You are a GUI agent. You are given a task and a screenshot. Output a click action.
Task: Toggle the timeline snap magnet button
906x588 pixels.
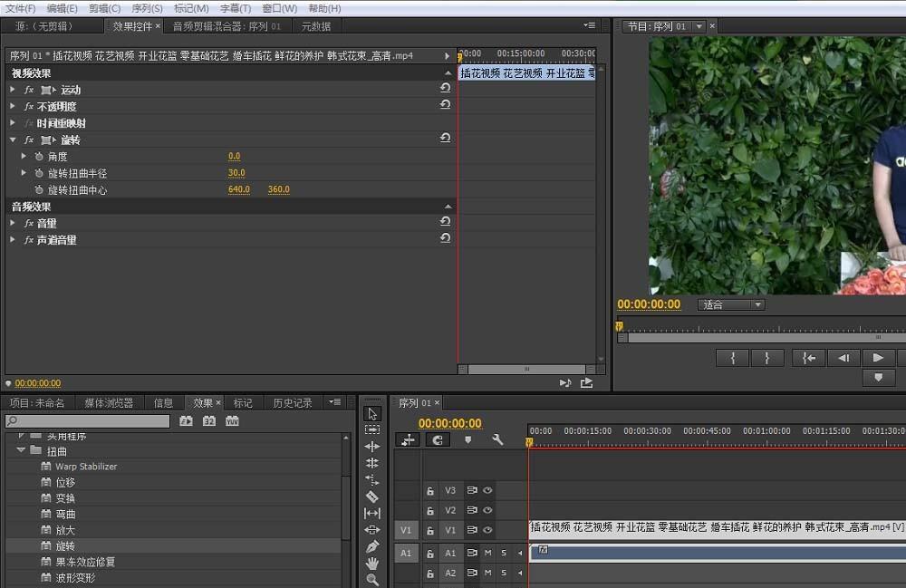pyautogui.click(x=438, y=439)
